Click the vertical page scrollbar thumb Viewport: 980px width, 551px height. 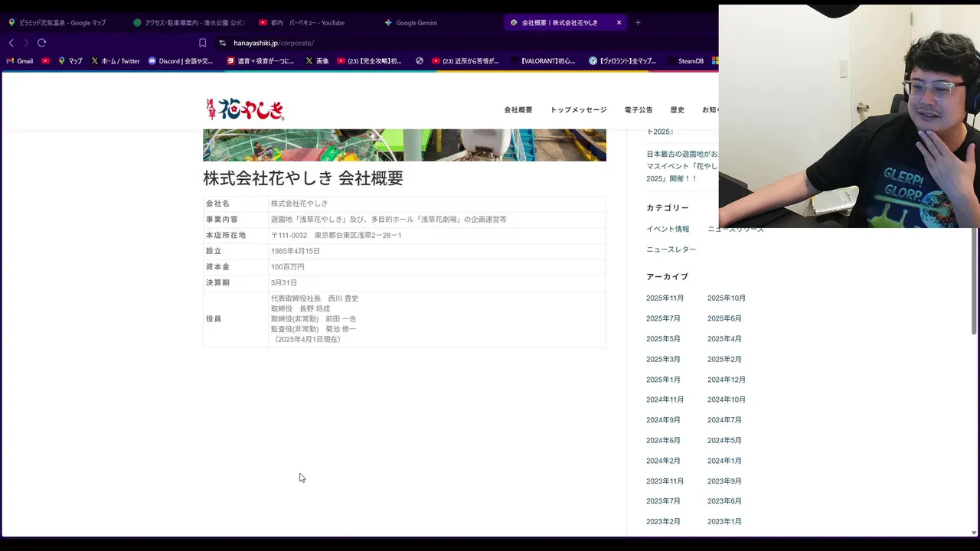point(974,281)
